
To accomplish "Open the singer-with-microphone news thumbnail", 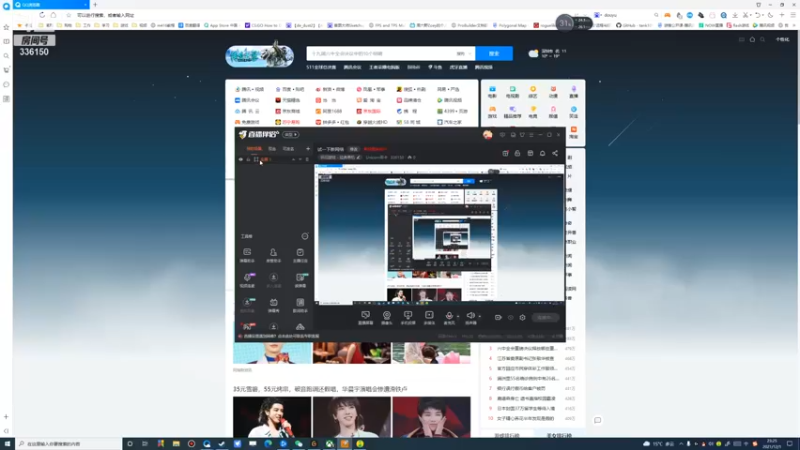I will click(272, 417).
